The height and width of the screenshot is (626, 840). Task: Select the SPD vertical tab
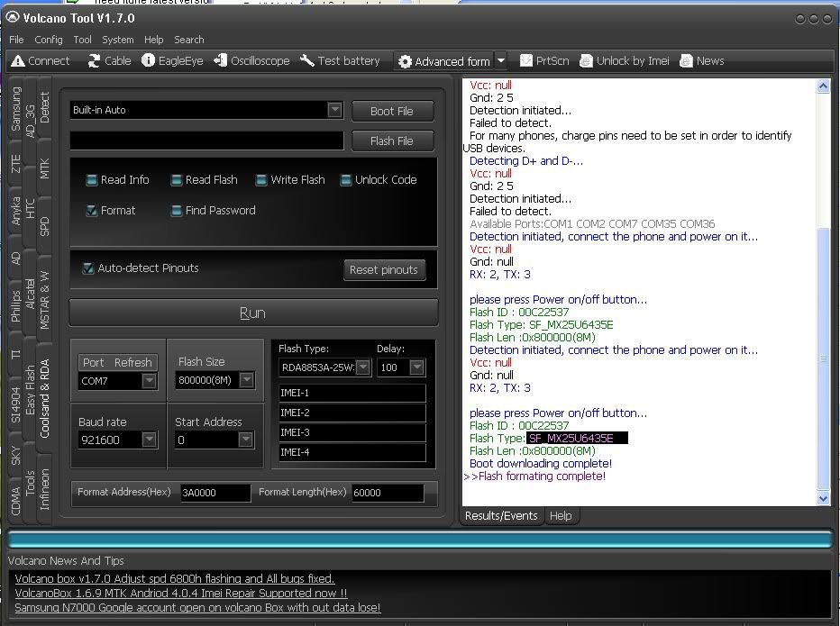tap(44, 226)
